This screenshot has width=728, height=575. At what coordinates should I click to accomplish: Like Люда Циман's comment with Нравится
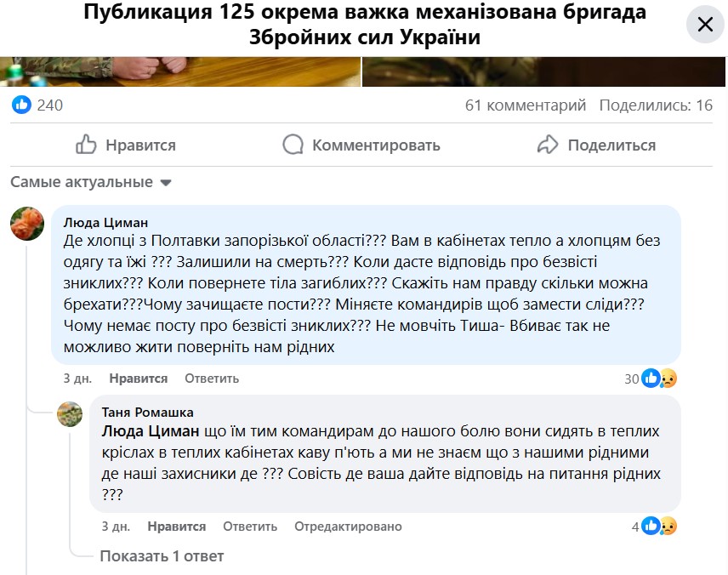pos(139,379)
